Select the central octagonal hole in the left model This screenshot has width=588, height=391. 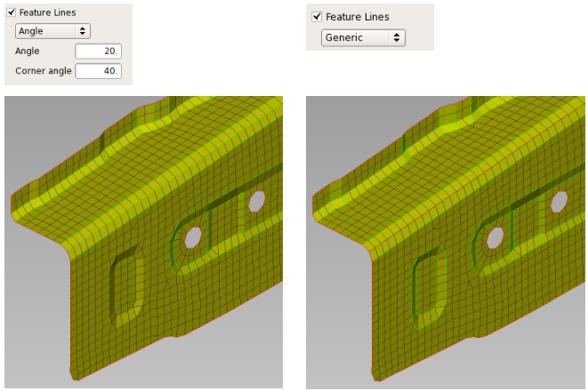pyautogui.click(x=193, y=237)
